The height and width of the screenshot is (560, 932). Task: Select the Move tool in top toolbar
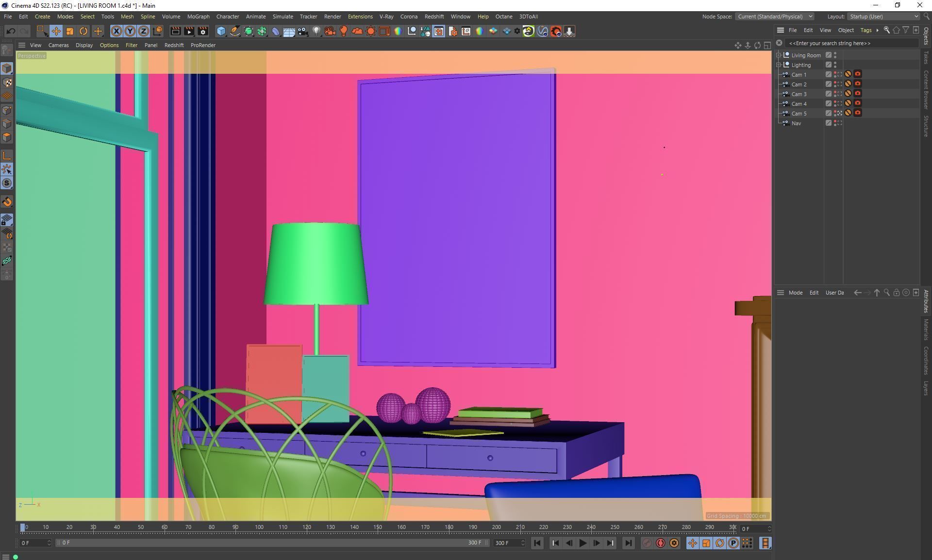pos(56,32)
